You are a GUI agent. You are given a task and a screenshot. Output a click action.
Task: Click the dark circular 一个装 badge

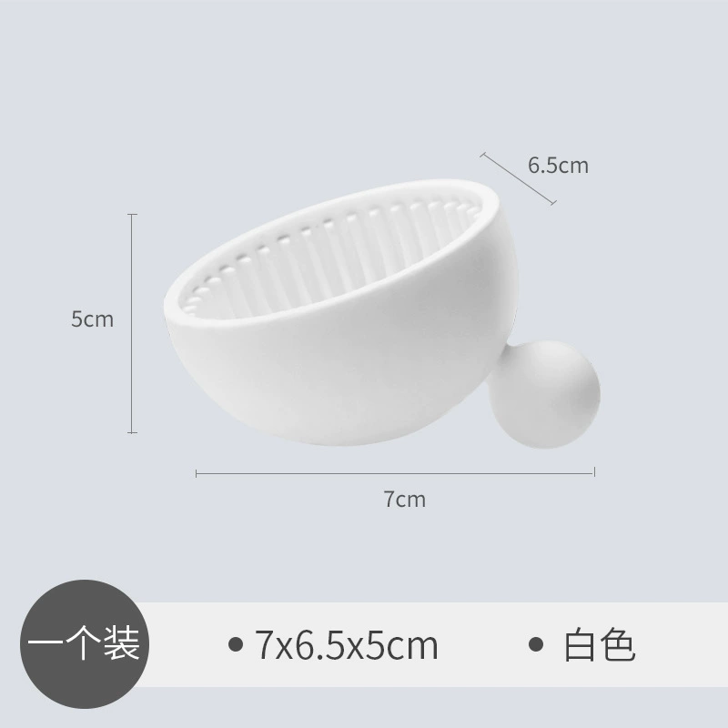coord(85,644)
